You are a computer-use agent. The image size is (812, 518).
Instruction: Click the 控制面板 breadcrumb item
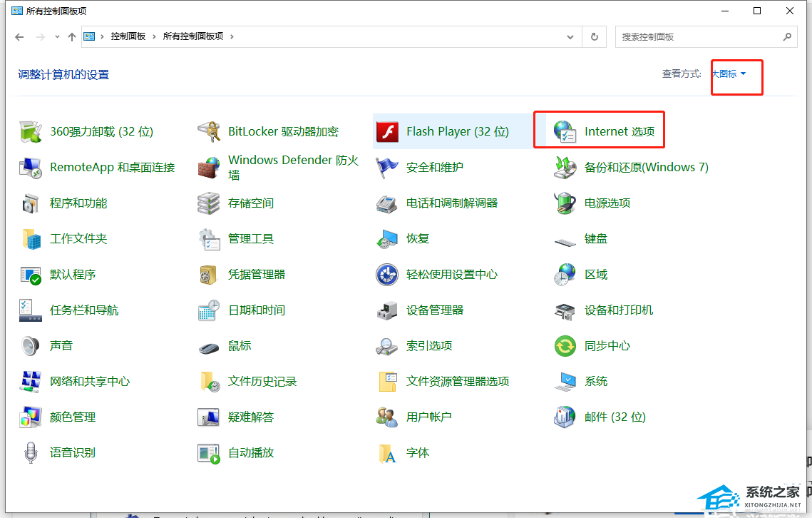point(128,36)
